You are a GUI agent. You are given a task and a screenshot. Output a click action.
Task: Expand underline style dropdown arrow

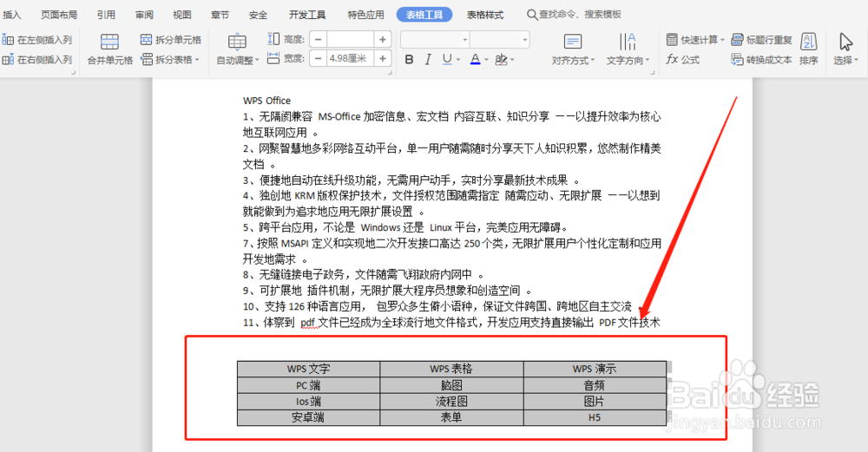click(x=458, y=60)
